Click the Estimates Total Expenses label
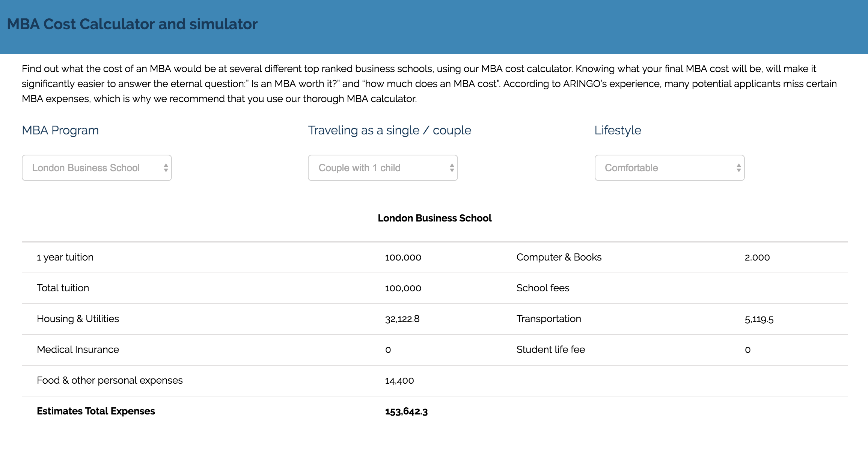868x449 pixels. pyautogui.click(x=96, y=411)
